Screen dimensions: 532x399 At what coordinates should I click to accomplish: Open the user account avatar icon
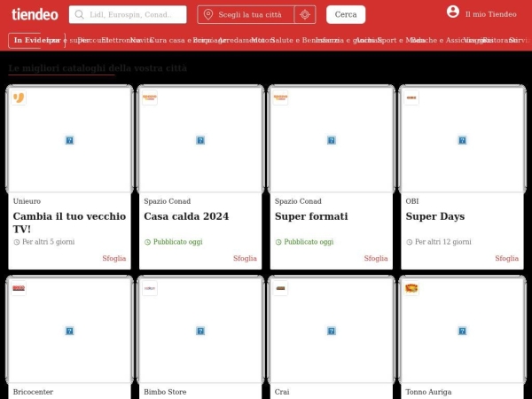(453, 12)
